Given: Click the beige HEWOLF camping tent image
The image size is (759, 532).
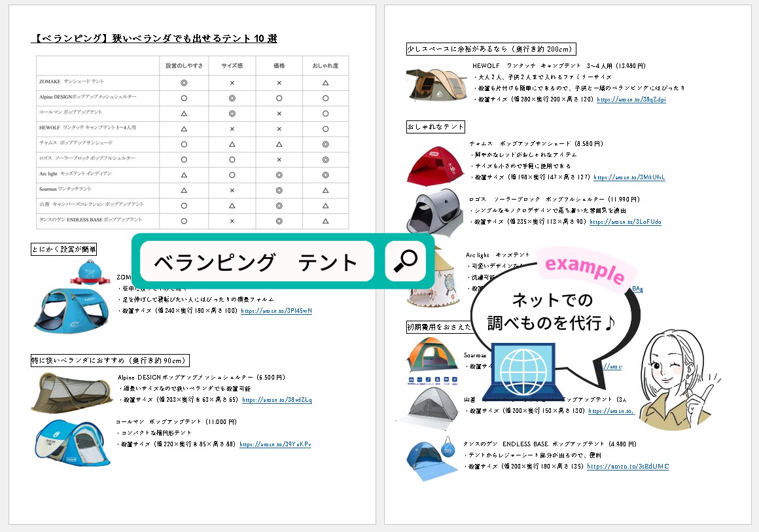Looking at the screenshot, I should click(x=436, y=83).
